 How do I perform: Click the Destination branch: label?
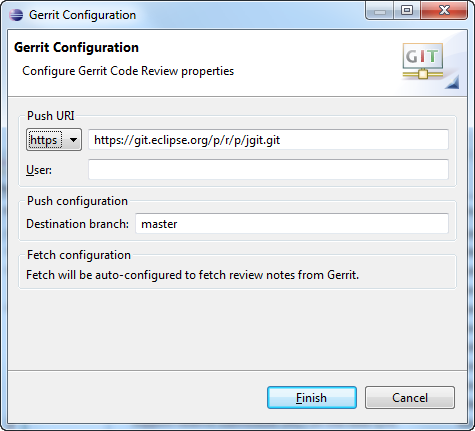click(x=77, y=224)
